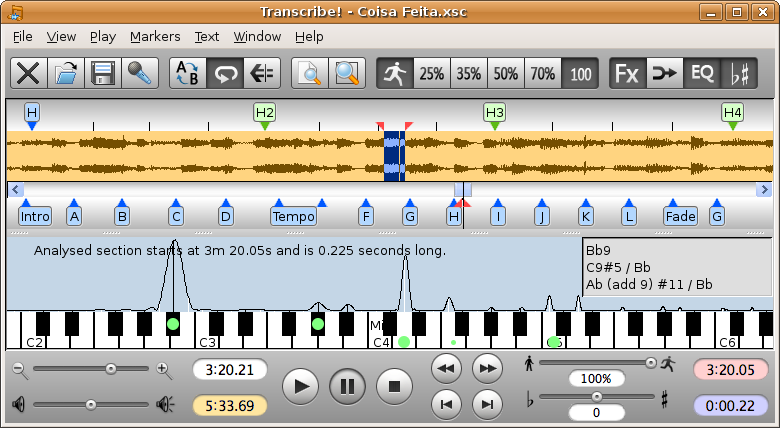Set playback speed to 50%

pos(506,74)
